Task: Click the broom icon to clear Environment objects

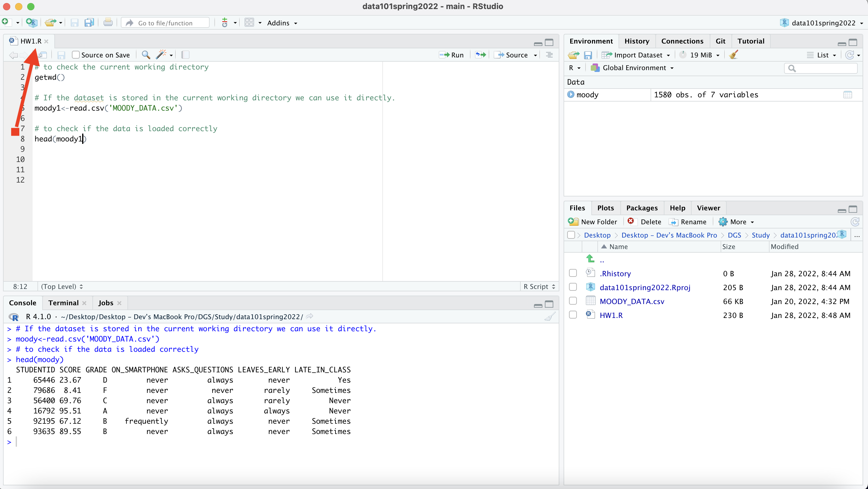Action: click(734, 55)
